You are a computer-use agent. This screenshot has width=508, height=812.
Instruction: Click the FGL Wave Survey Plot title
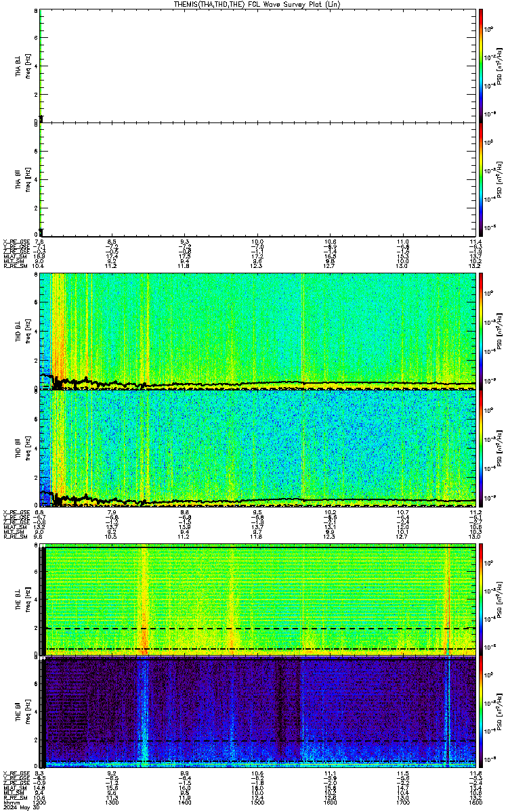pos(257,4)
